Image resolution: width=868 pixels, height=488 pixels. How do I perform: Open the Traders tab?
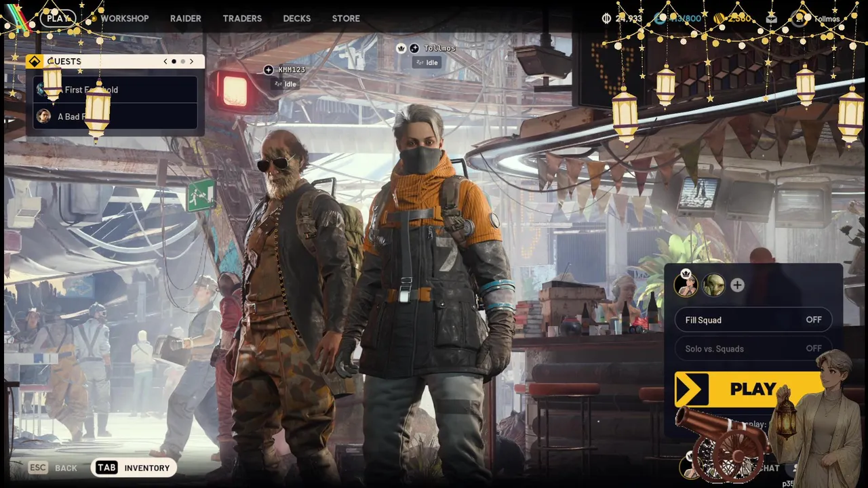[x=242, y=18]
